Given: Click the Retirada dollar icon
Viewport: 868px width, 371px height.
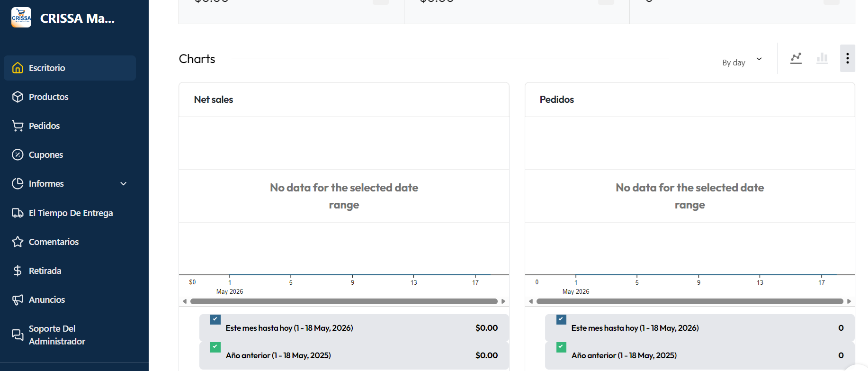Looking at the screenshot, I should [18, 271].
